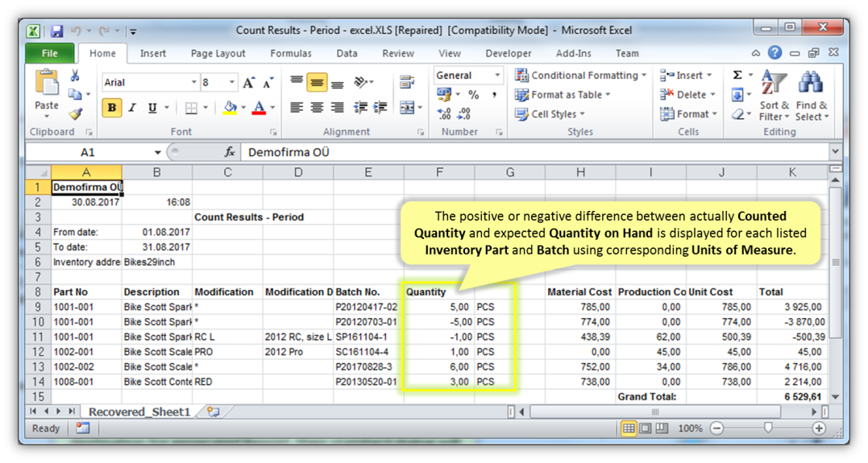The width and height of the screenshot is (868, 463).
Task: Center text horizontally
Action: (x=317, y=107)
